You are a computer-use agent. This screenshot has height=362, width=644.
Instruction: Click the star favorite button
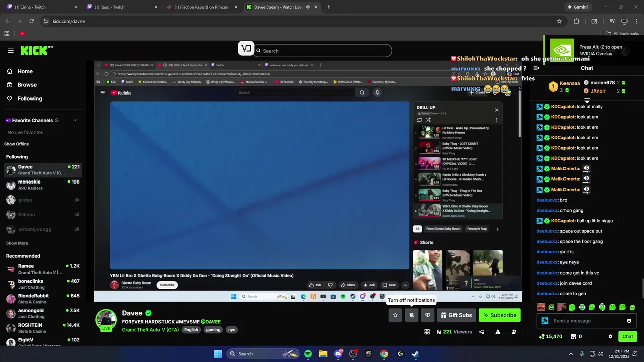[395, 315]
